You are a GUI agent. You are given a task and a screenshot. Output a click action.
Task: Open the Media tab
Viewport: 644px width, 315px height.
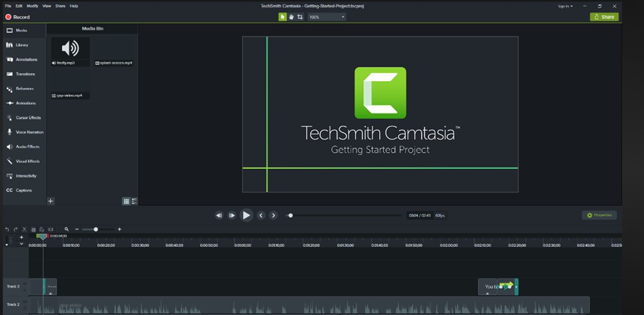coord(24,30)
